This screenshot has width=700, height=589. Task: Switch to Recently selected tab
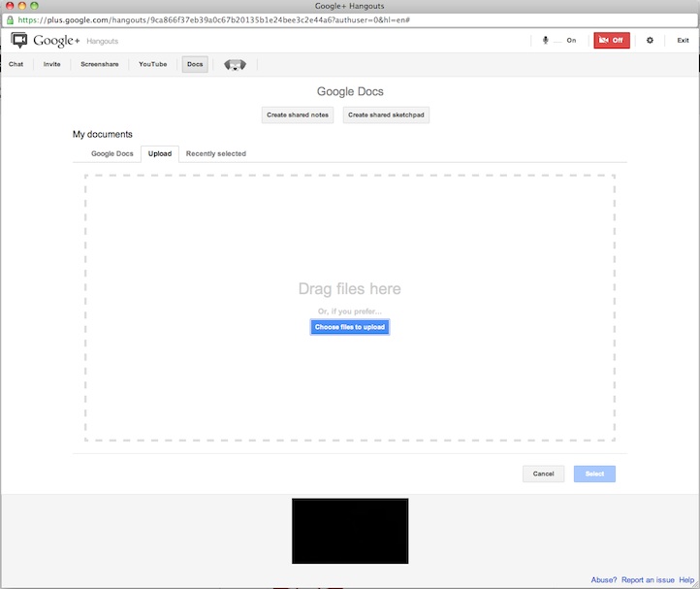[216, 153]
